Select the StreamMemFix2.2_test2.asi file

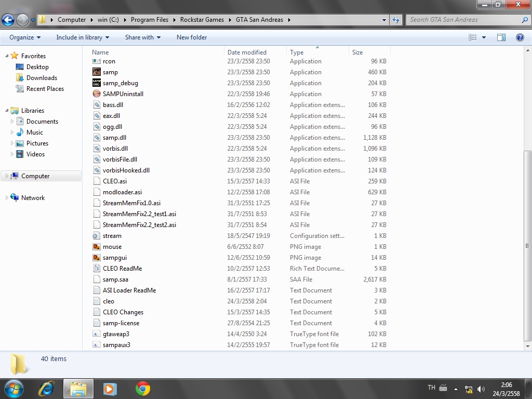click(x=139, y=224)
